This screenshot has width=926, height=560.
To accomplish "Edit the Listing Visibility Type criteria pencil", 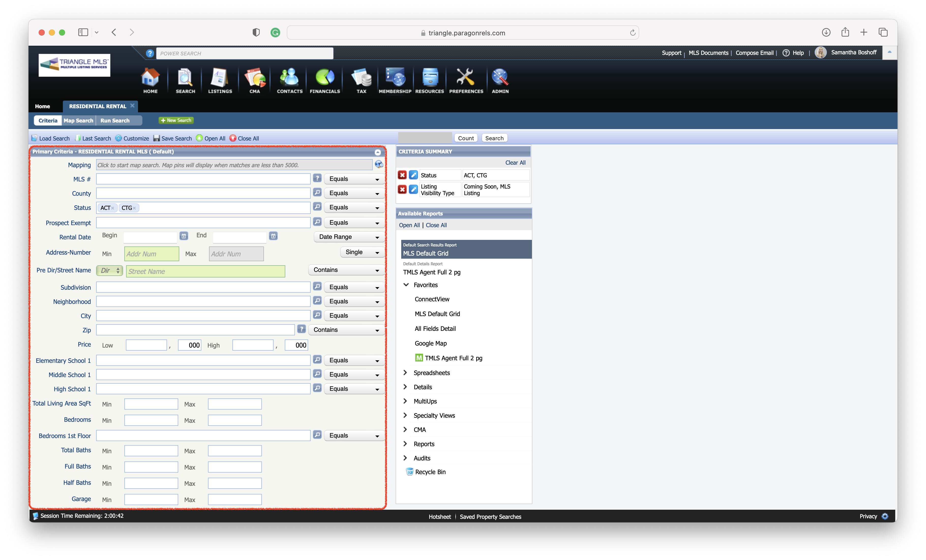I will 413,189.
